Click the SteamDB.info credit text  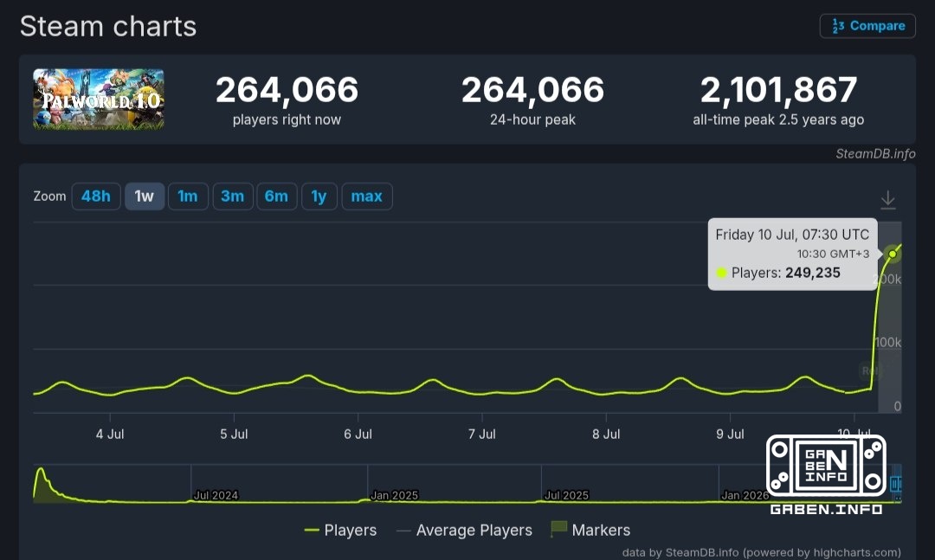pyautogui.click(x=875, y=154)
